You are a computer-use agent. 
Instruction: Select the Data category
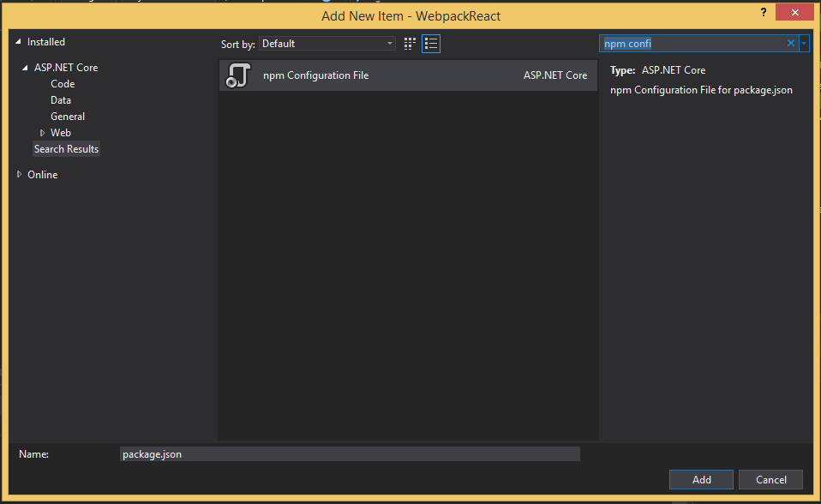(61, 100)
